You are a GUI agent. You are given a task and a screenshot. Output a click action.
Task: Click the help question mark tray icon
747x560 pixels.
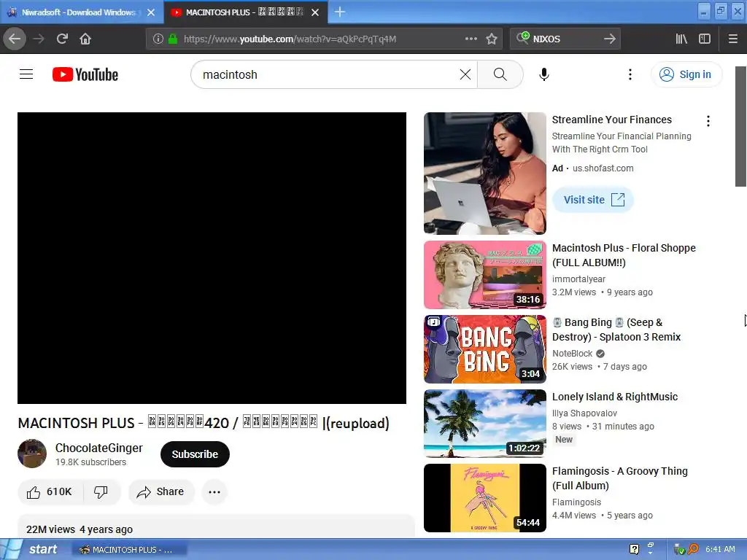click(x=634, y=549)
